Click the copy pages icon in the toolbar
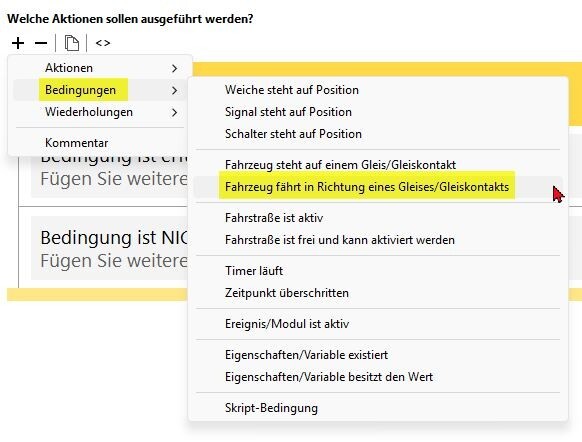The width and height of the screenshot is (582, 442). click(x=72, y=43)
